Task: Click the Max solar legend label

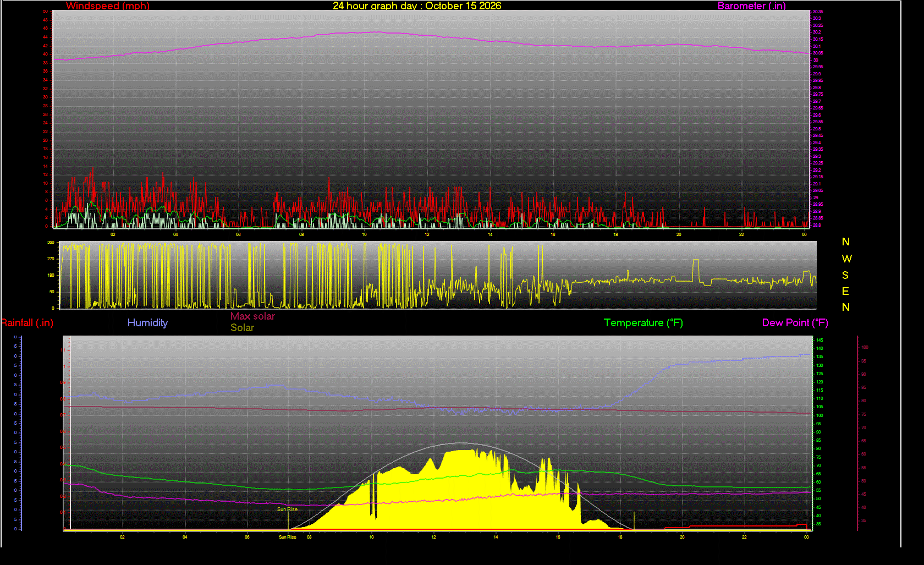Action: 252,316
